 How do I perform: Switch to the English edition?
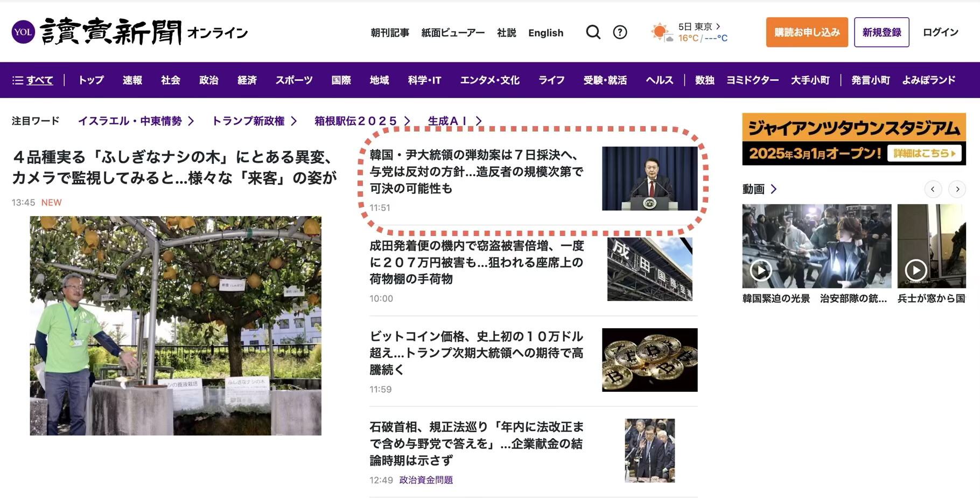[545, 33]
